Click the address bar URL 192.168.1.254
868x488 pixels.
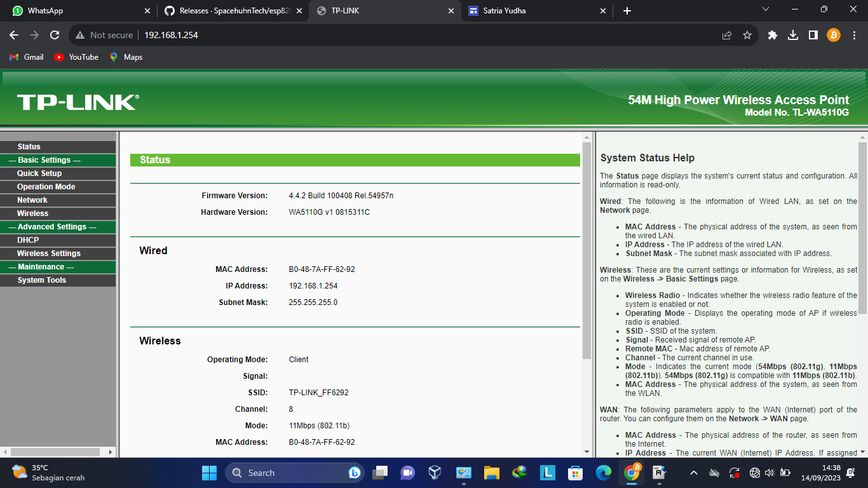tap(171, 36)
